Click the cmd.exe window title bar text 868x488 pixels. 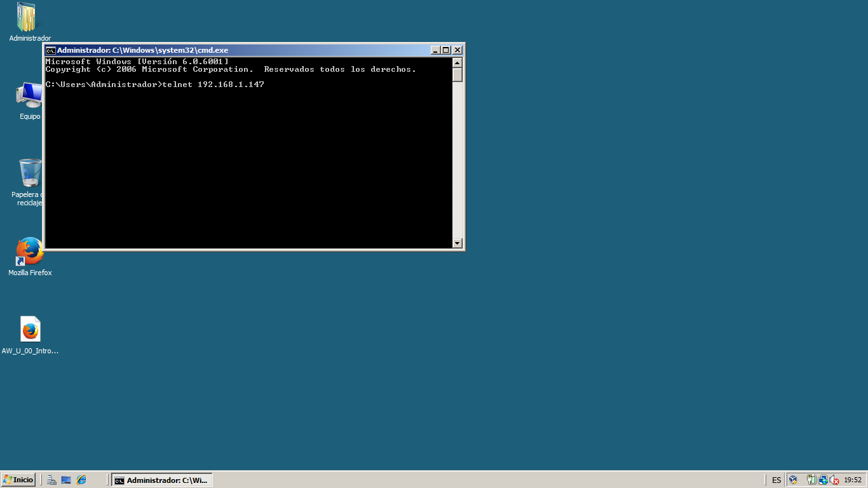pyautogui.click(x=143, y=50)
